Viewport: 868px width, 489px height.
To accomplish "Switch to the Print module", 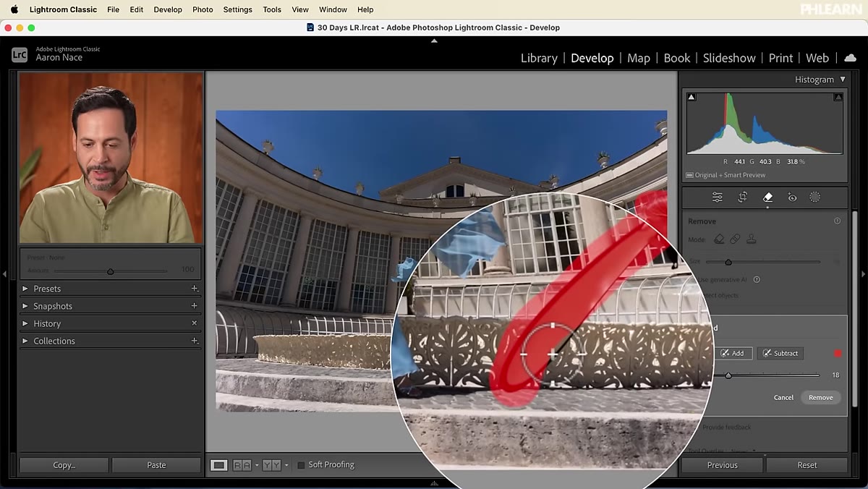I will [780, 58].
